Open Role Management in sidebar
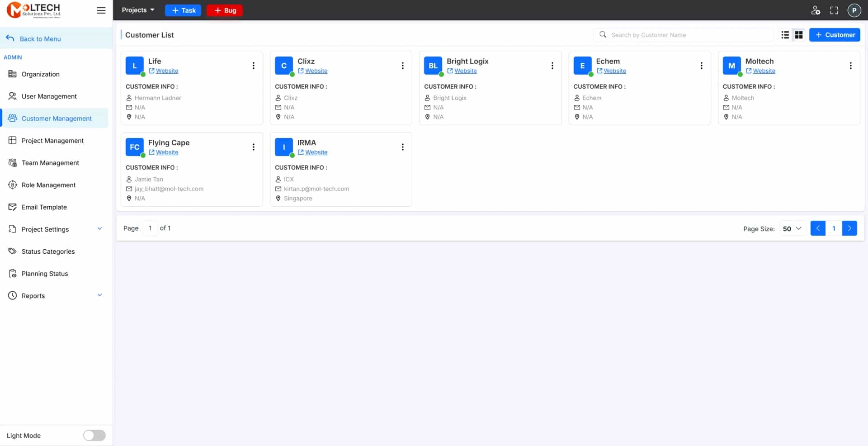 pyautogui.click(x=55, y=185)
